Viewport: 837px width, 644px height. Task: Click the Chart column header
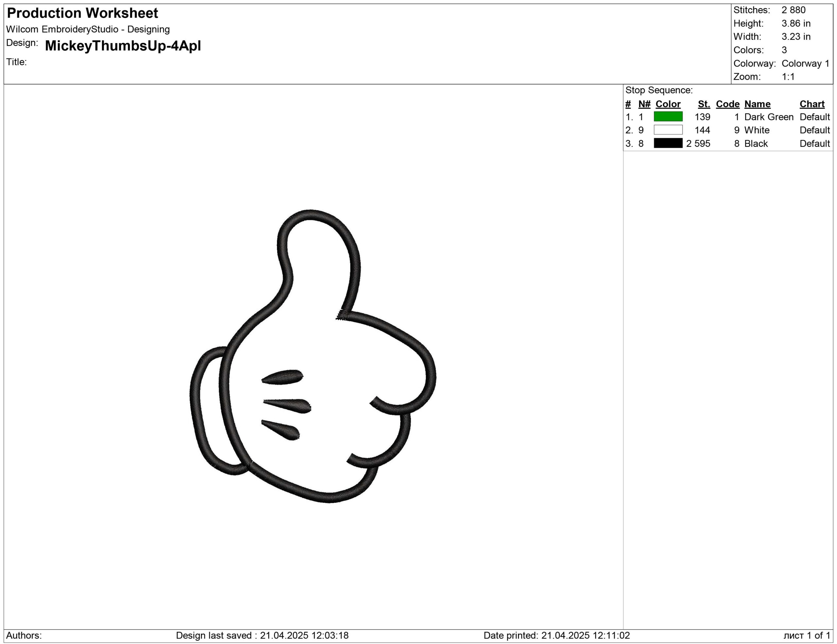click(x=812, y=104)
